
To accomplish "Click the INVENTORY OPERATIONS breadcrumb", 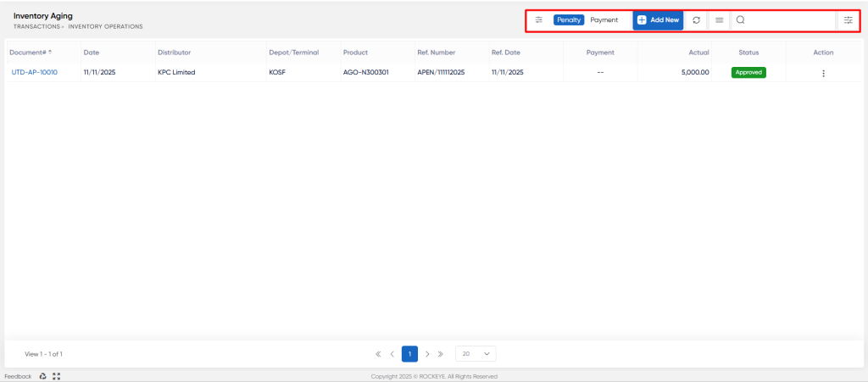I will 105,26.
